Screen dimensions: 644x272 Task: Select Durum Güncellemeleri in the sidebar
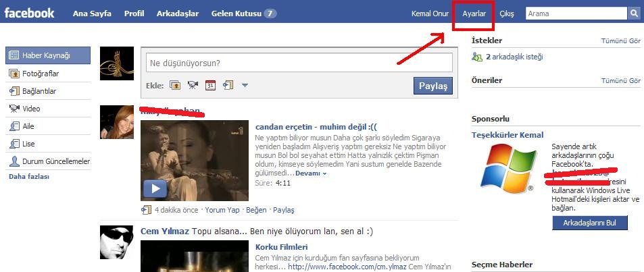[48, 161]
